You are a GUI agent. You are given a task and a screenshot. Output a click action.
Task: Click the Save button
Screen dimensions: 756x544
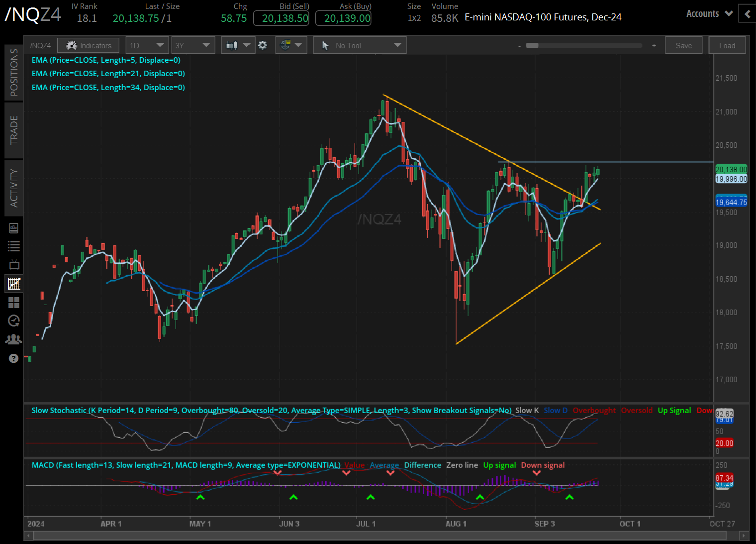pos(683,45)
